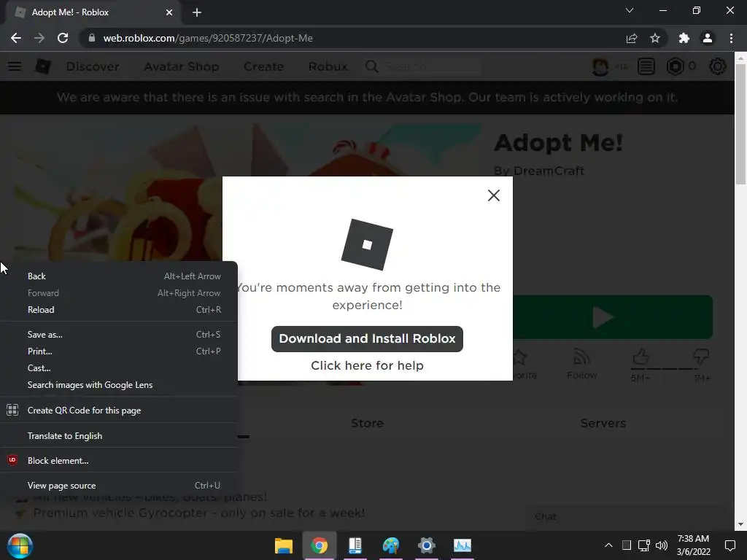Click the taskbar clock and date
The height and width of the screenshot is (560, 747).
694,545
